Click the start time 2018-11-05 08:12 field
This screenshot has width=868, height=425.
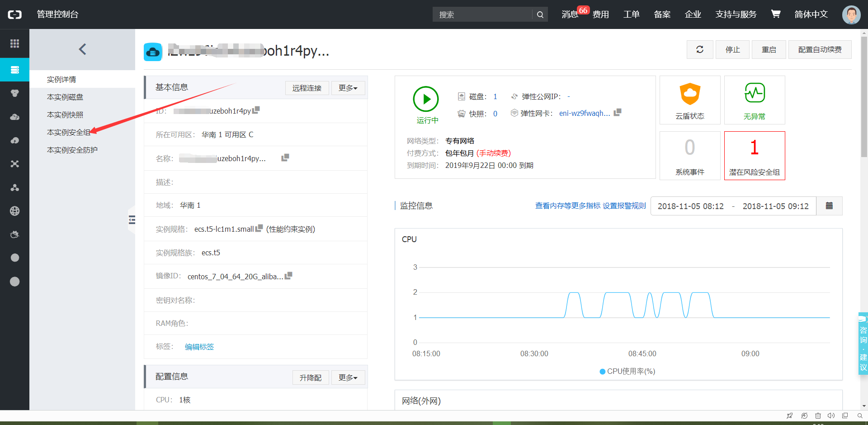[690, 206]
